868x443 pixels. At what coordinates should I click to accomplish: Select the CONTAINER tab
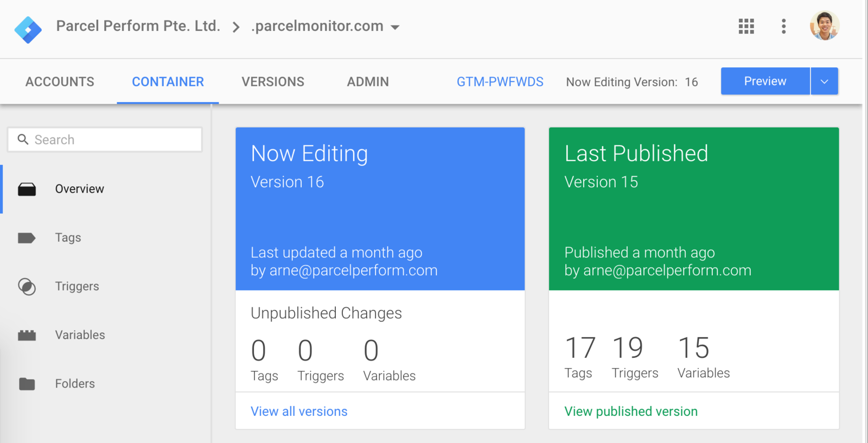tap(168, 81)
